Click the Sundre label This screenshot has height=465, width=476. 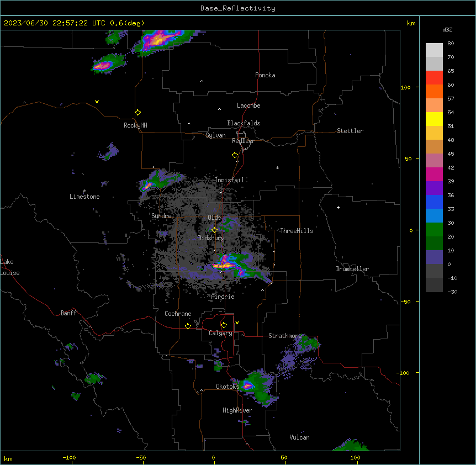161,216
